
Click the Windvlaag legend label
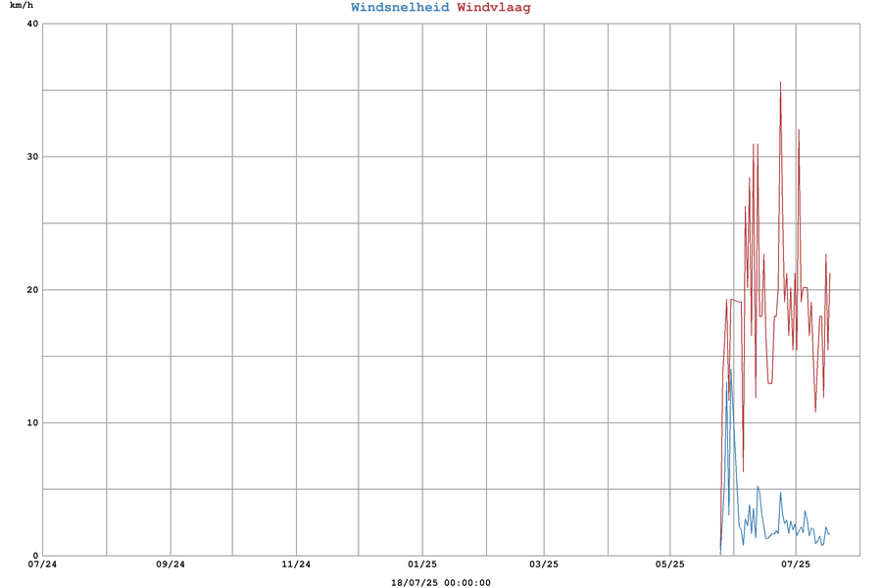494,7
